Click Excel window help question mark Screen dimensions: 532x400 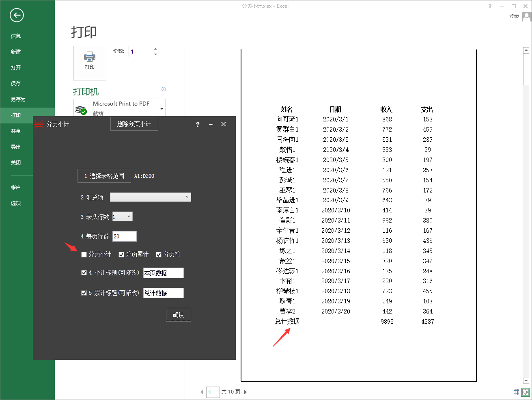click(490, 6)
